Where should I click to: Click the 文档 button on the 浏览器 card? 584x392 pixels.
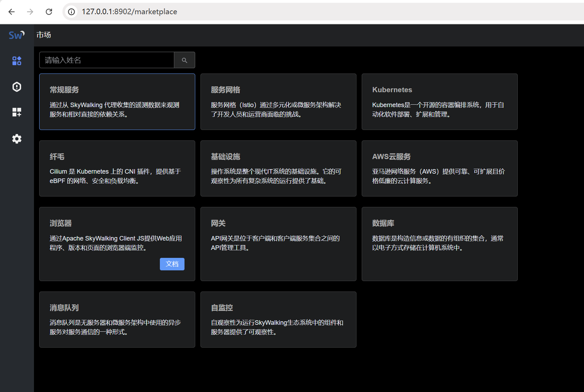click(x=172, y=264)
